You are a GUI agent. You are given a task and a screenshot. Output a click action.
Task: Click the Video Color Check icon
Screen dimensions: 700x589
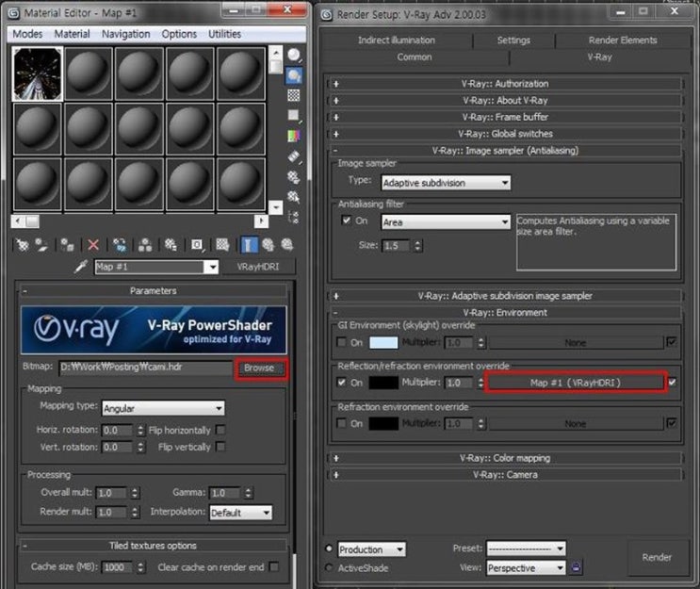pyautogui.click(x=294, y=136)
